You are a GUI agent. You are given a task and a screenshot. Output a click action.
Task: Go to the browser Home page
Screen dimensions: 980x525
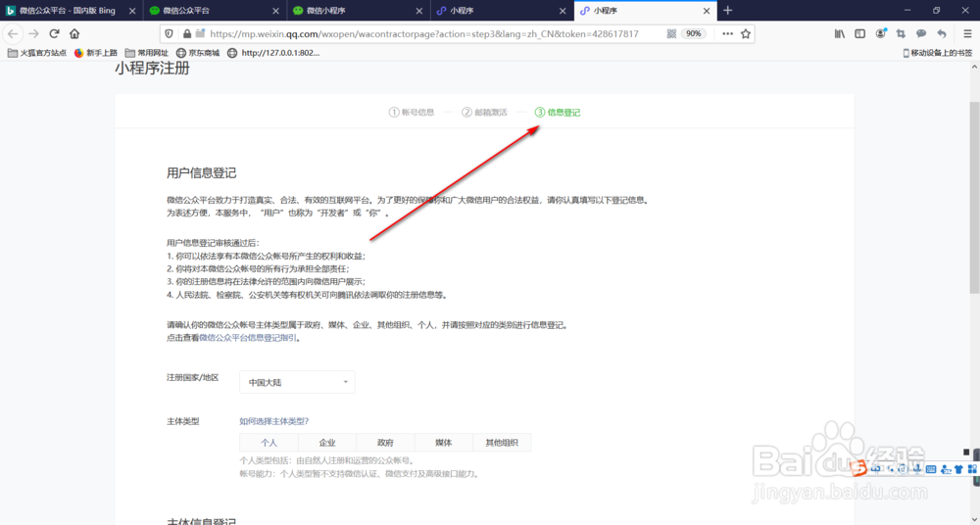74,33
